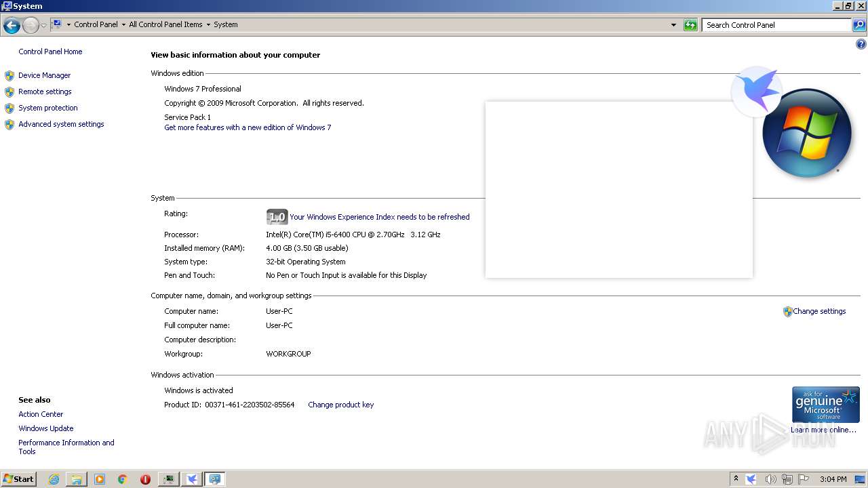Launch Google Chrome from taskbar
Viewport: 868px width, 488px height.
click(122, 479)
